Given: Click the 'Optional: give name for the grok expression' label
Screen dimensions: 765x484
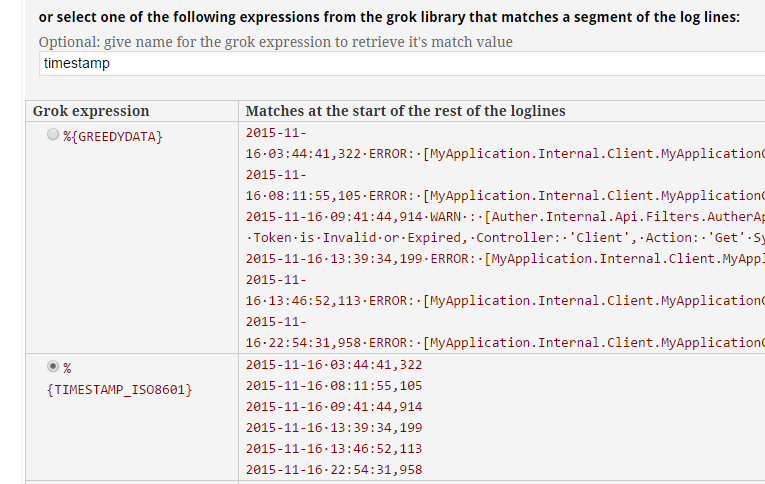Looking at the screenshot, I should [x=276, y=42].
